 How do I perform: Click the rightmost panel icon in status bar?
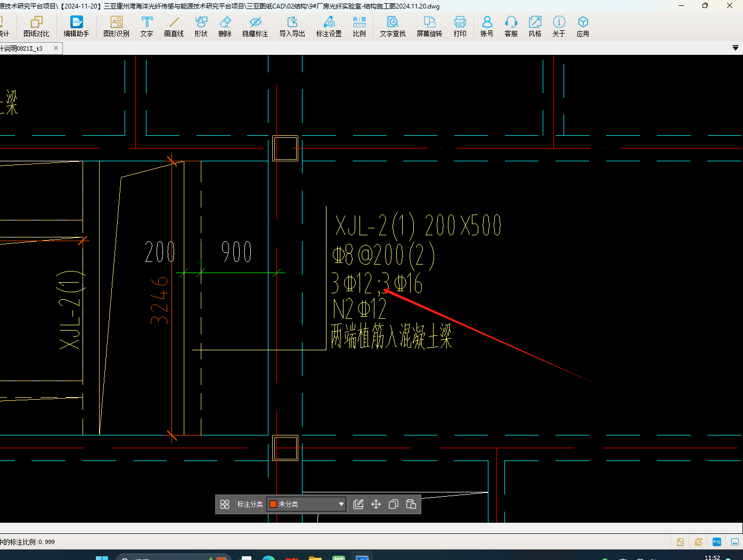point(735,542)
